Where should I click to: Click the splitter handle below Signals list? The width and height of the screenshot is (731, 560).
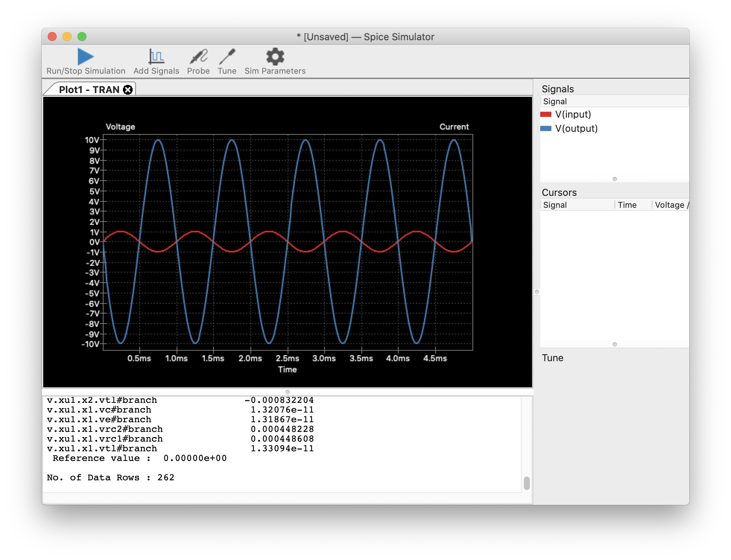point(615,179)
